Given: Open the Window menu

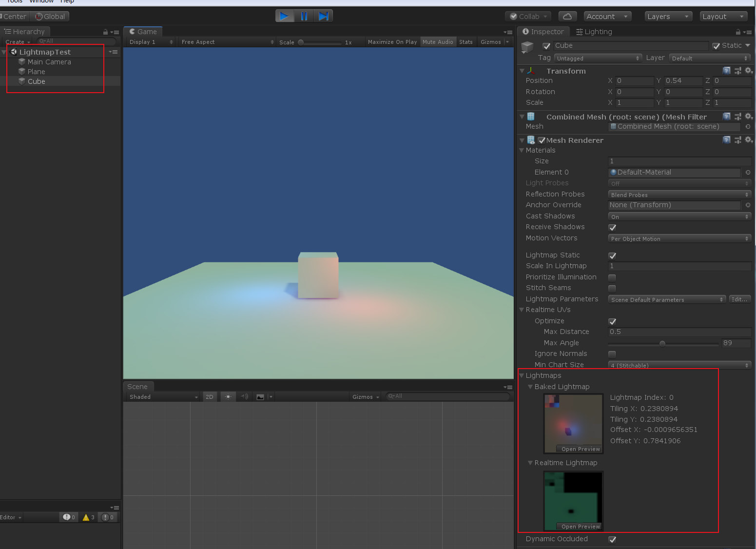Looking at the screenshot, I should (41, 1).
